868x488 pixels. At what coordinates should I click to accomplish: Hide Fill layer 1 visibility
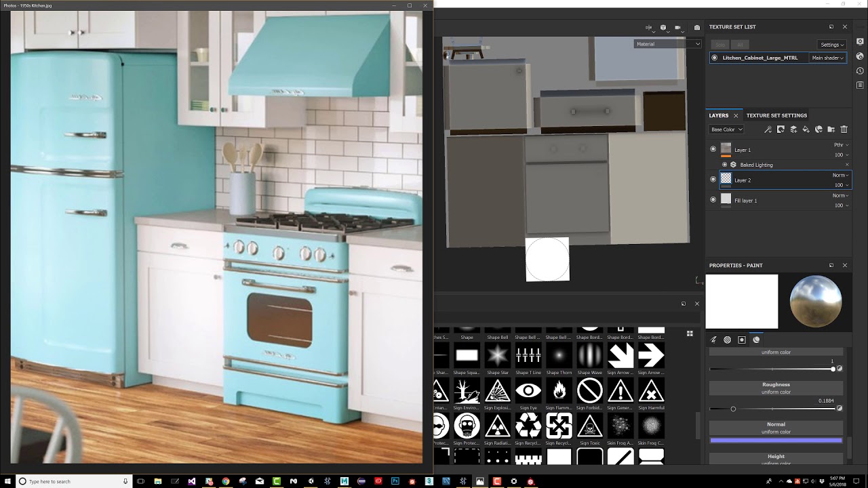(713, 200)
